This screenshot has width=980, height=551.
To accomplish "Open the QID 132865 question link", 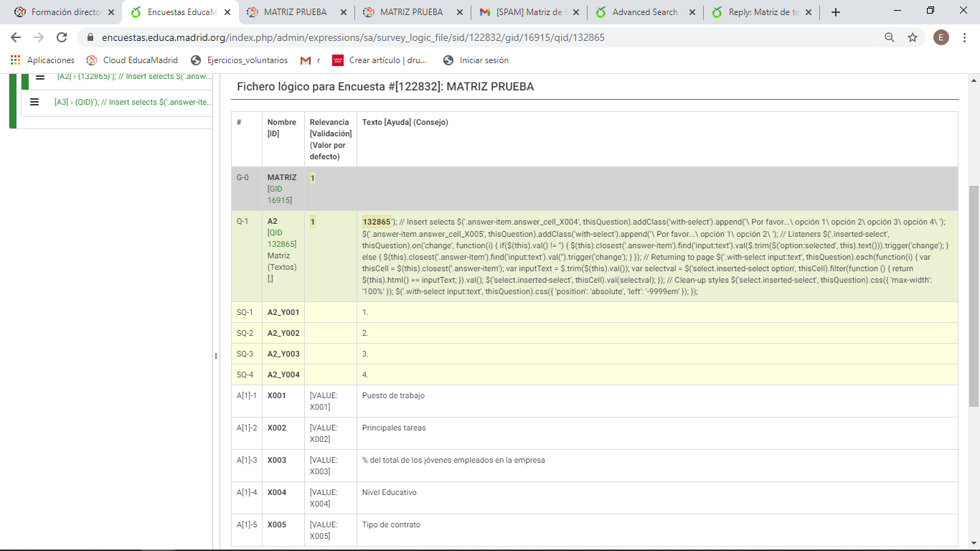I will pyautogui.click(x=281, y=238).
